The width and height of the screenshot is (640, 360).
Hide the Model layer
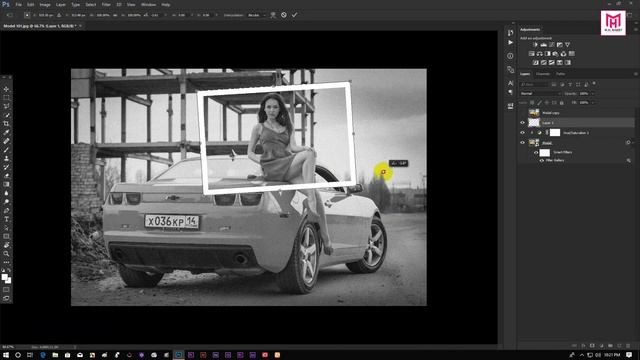tap(522, 143)
